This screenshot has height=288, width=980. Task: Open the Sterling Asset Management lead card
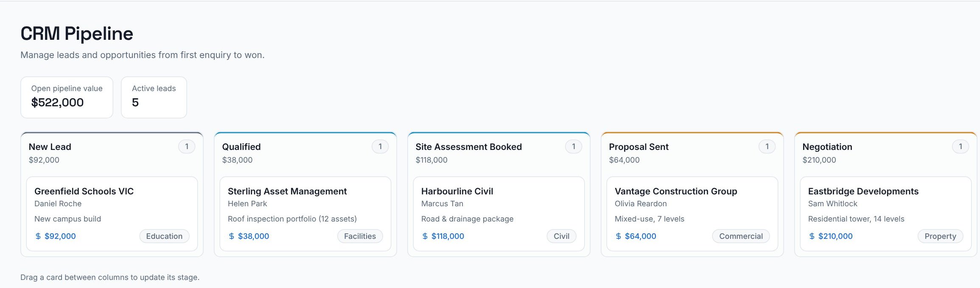tap(305, 214)
